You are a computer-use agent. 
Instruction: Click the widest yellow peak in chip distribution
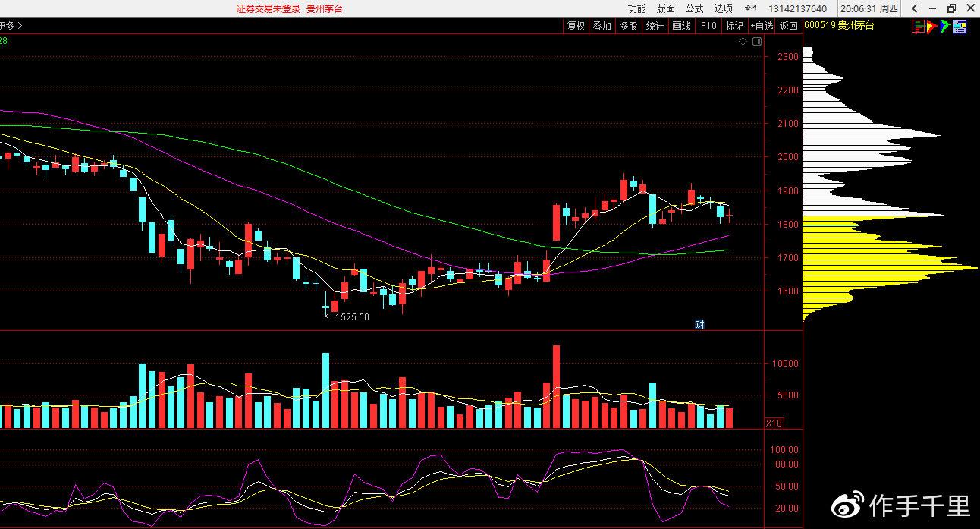(x=890, y=268)
